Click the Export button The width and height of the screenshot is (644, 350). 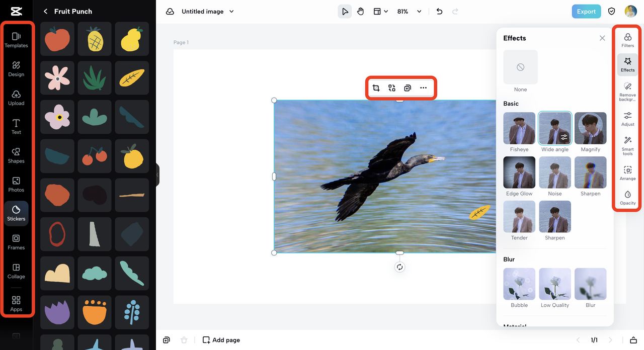click(x=586, y=12)
